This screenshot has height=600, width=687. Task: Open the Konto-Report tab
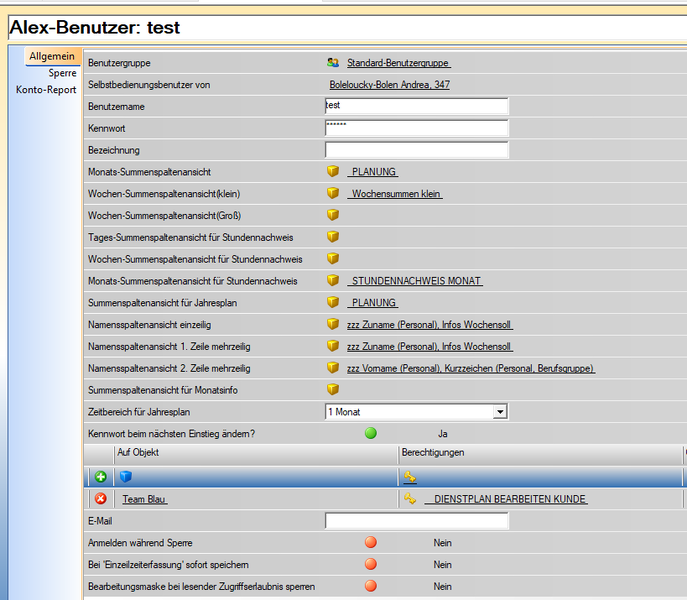pyautogui.click(x=46, y=90)
